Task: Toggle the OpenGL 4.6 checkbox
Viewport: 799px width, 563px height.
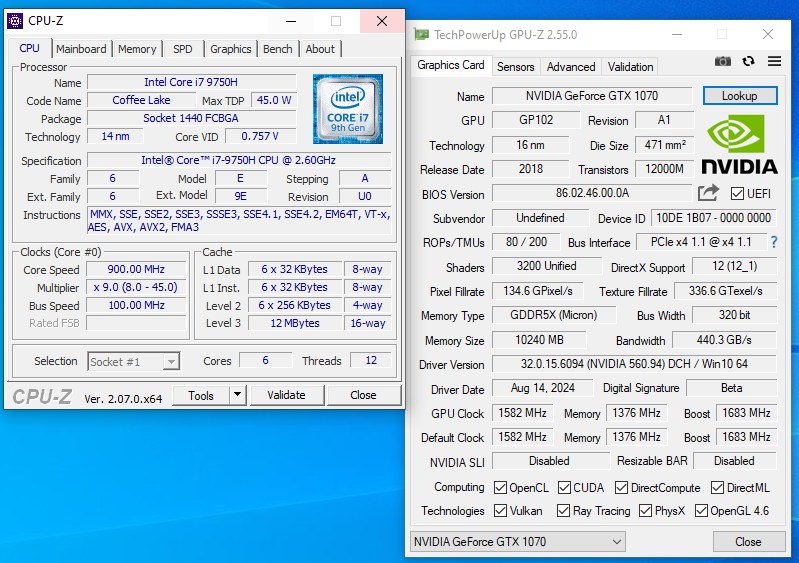Action: [701, 511]
